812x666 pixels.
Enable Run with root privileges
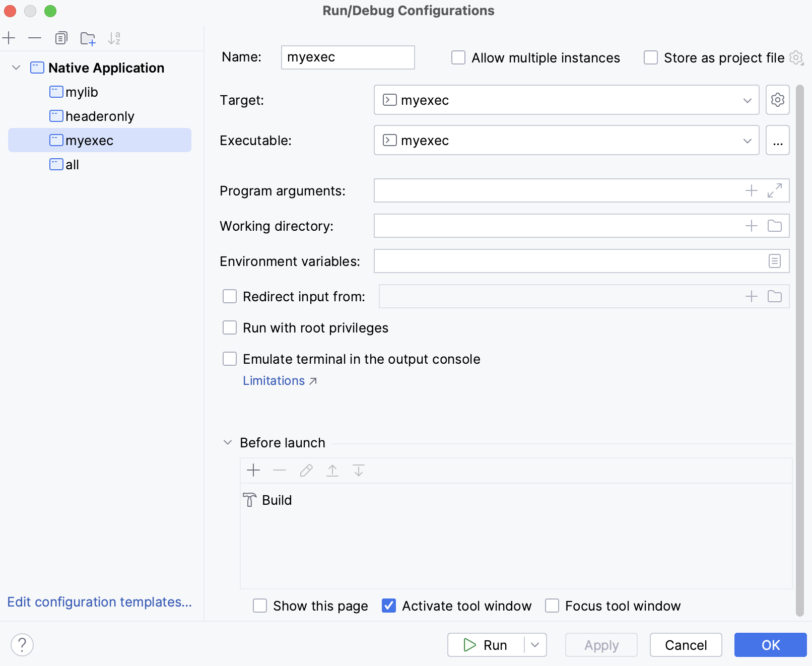(x=230, y=327)
